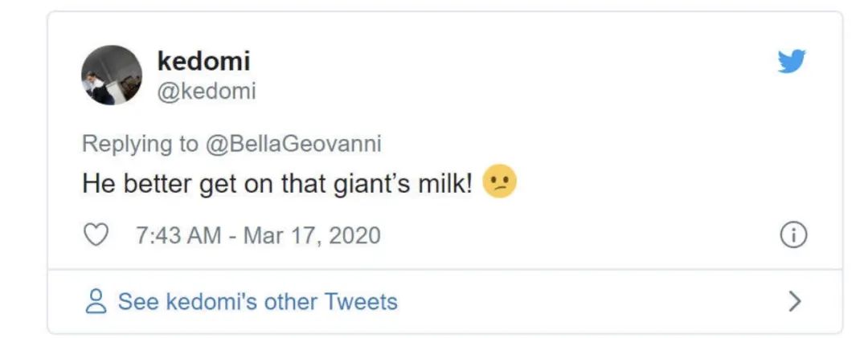Open kedomi's profile avatar picture
The width and height of the screenshot is (868, 338).
(x=111, y=75)
